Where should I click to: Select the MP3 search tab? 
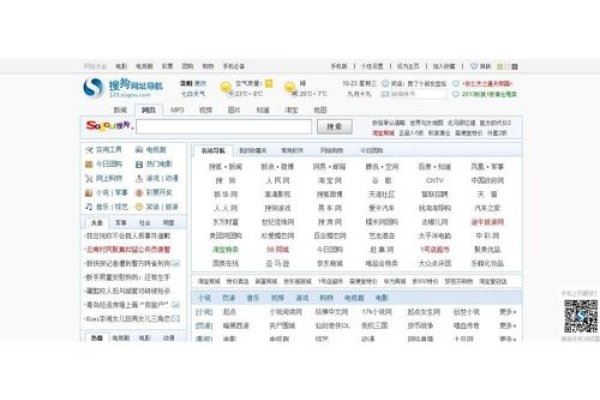[177, 110]
